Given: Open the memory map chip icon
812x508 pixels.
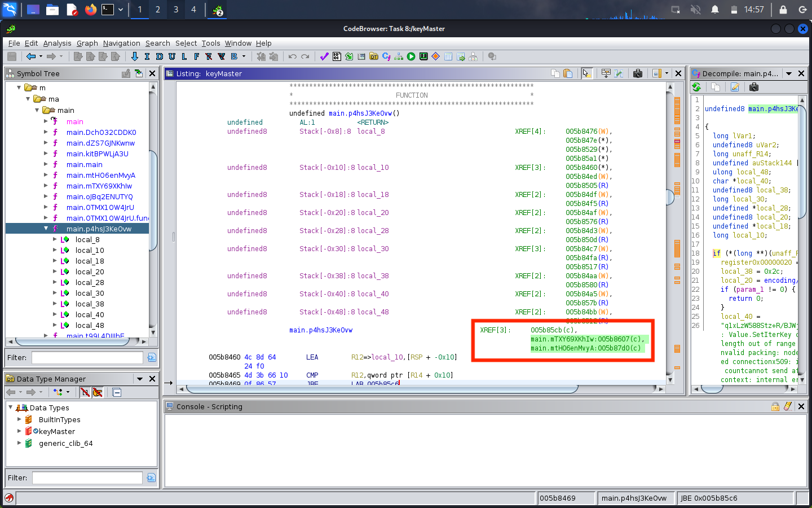Looking at the screenshot, I should coord(423,56).
